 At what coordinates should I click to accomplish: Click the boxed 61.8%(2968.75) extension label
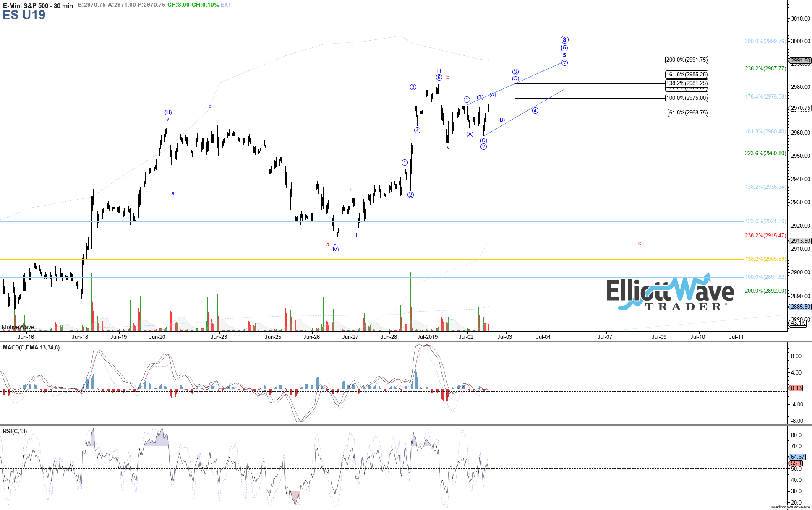pos(688,113)
